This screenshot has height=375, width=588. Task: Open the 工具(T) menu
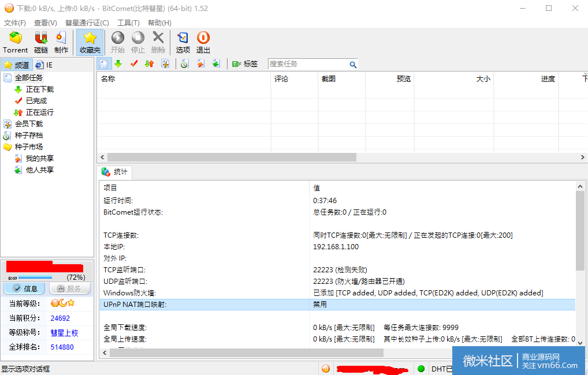(x=128, y=23)
